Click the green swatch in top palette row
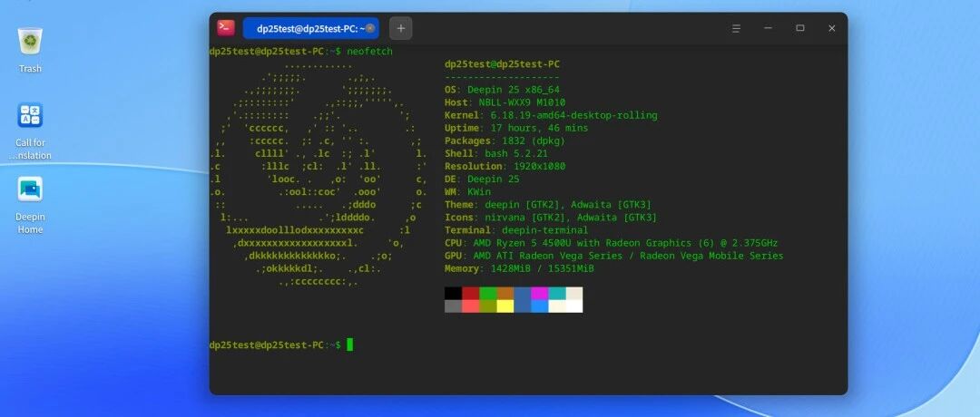 tap(488, 294)
